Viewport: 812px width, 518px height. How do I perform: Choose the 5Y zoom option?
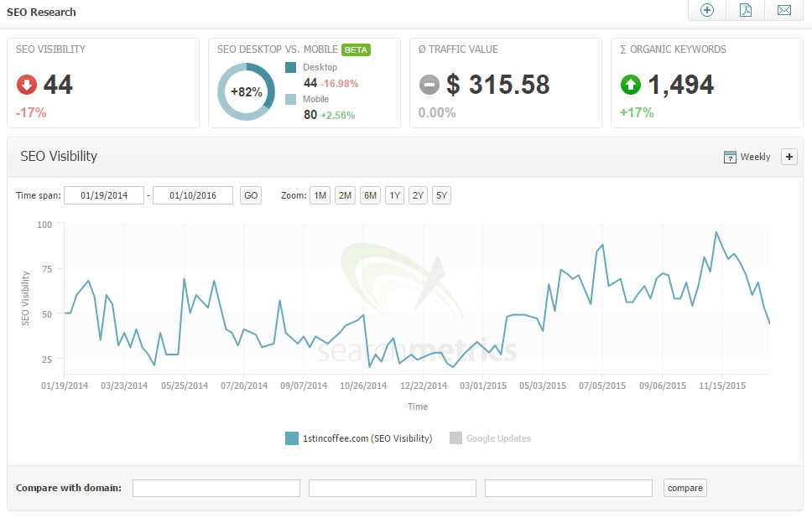pos(442,195)
